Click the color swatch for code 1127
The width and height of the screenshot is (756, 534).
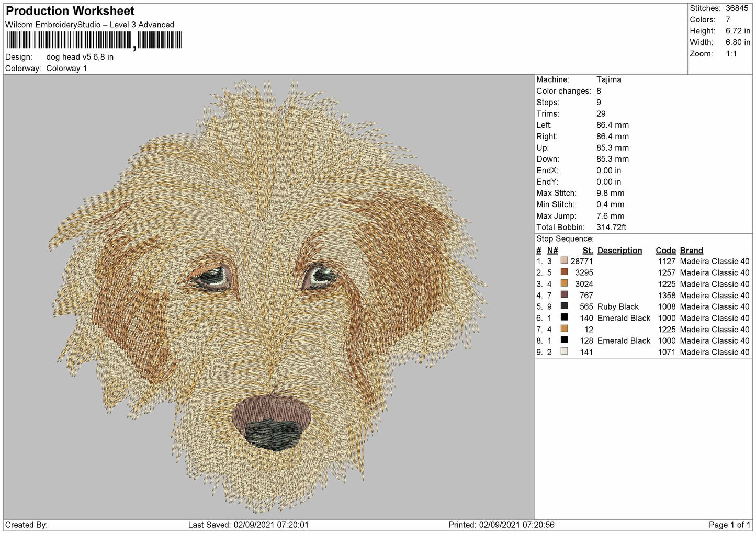pos(564,260)
